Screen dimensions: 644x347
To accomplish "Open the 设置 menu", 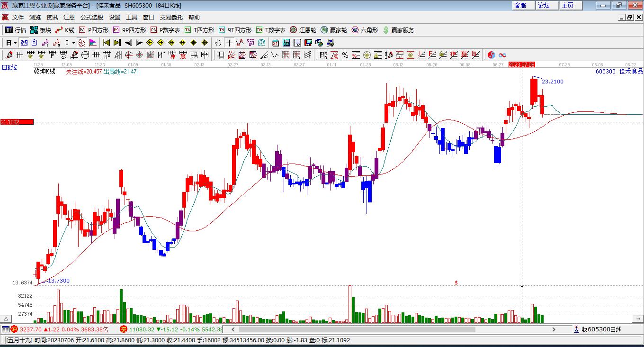I will tap(115, 18).
